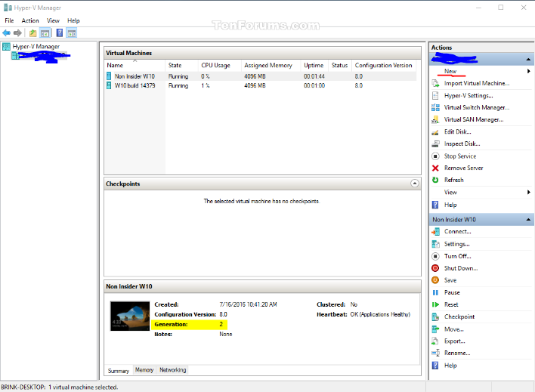Sort by the Name column header

[135, 66]
